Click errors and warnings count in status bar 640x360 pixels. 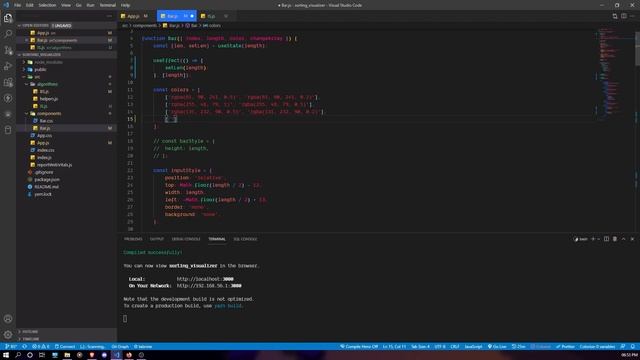pyautogui.click(x=40, y=347)
